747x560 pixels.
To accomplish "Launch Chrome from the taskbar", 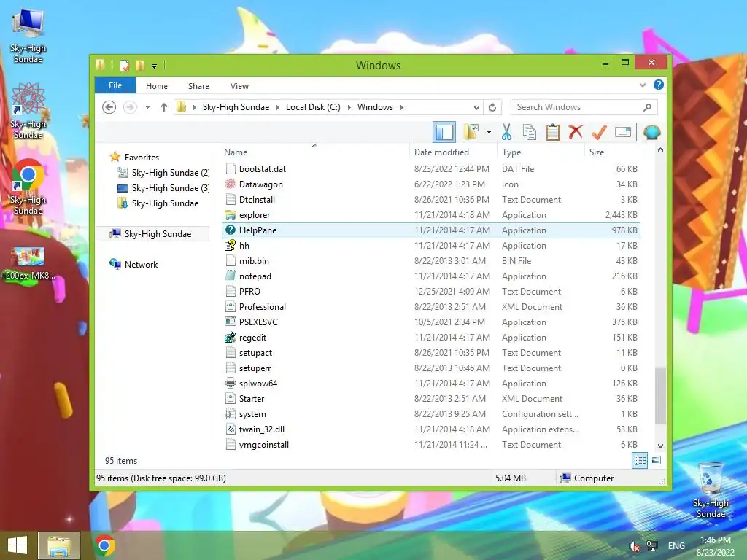I will [x=104, y=545].
